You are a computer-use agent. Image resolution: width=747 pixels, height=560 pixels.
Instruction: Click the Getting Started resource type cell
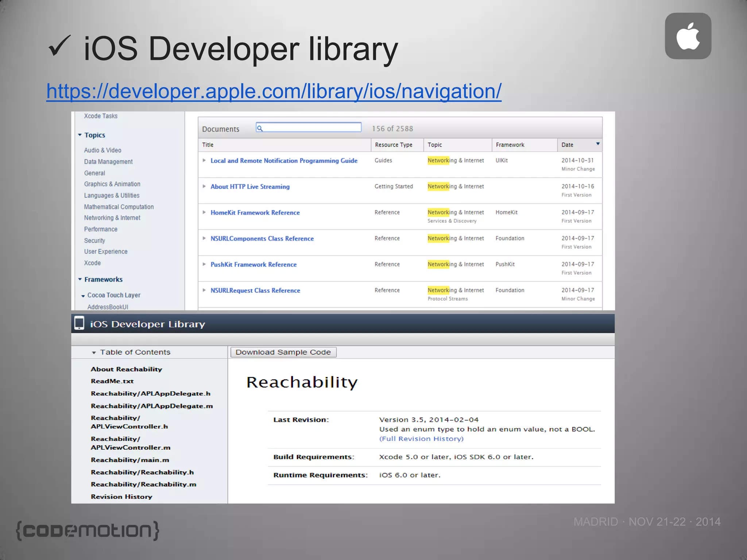click(394, 186)
